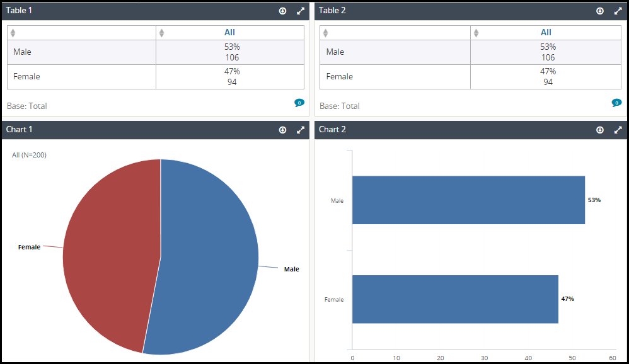Click the 53% 106 cell in Table 2
629x364 pixels.
tap(546, 52)
